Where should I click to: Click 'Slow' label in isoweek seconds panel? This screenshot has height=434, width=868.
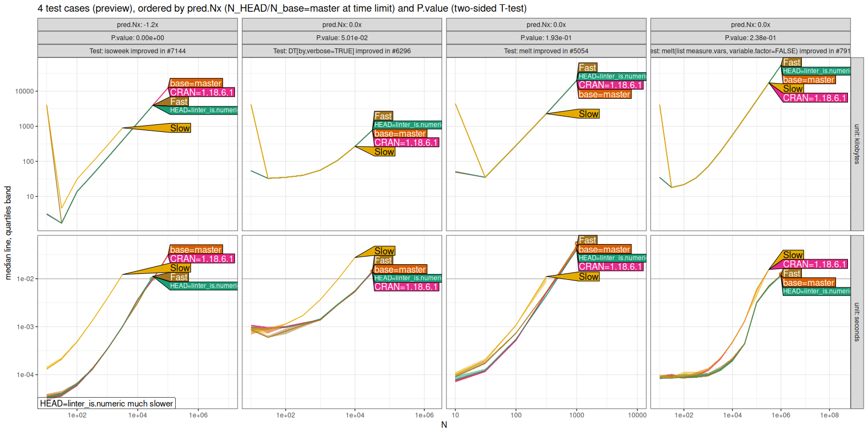[180, 268]
